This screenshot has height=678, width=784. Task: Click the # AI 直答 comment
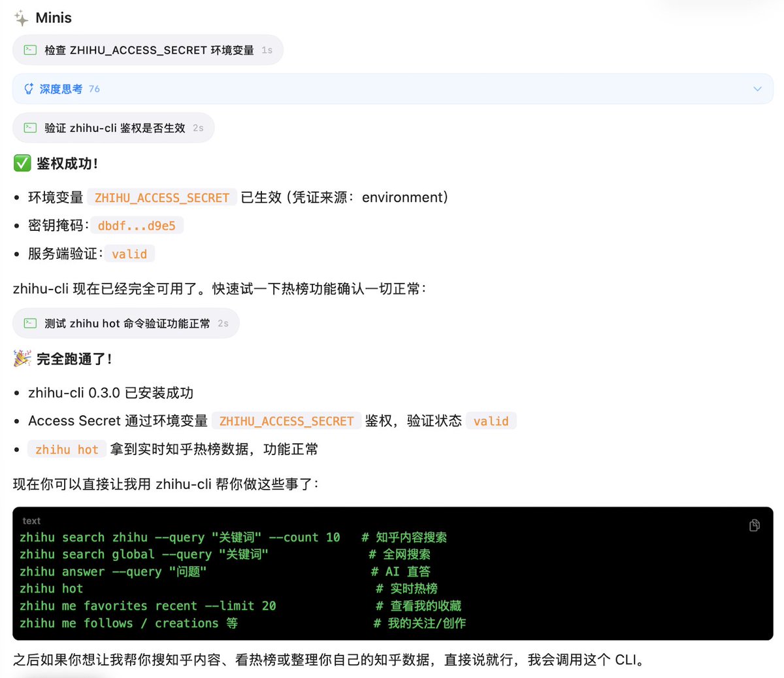coord(400,571)
